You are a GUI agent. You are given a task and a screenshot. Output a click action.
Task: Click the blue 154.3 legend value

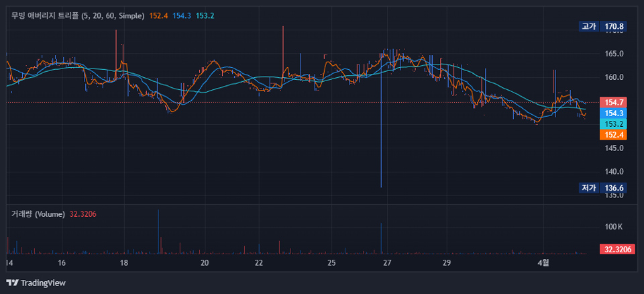coord(182,15)
